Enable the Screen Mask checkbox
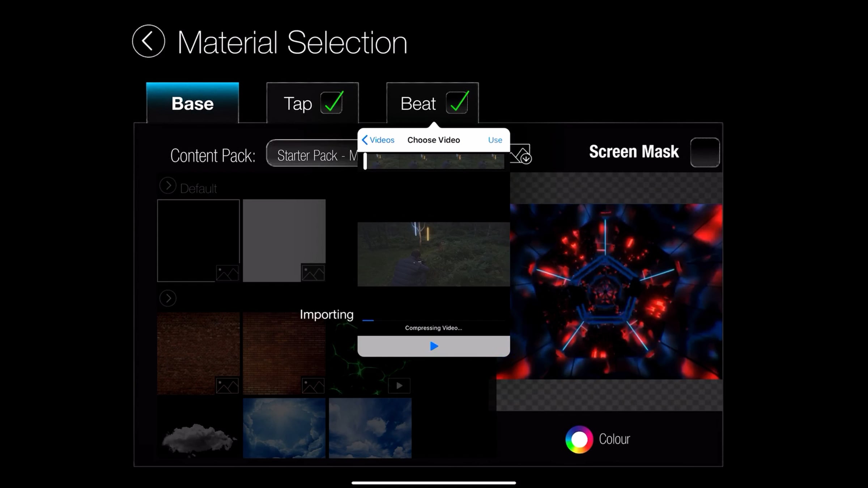This screenshot has width=868, height=488. point(705,152)
